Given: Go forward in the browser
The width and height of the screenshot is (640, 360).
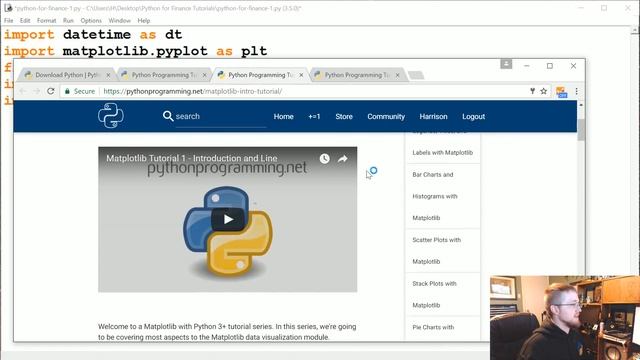Looking at the screenshot, I should pos(36,91).
